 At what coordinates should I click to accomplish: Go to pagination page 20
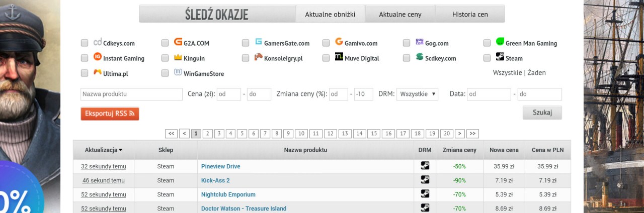tap(446, 134)
